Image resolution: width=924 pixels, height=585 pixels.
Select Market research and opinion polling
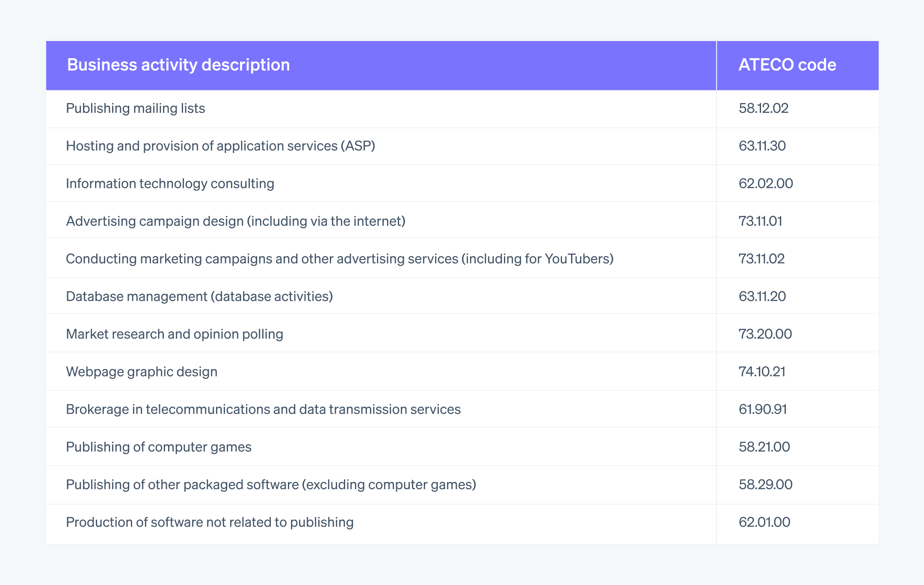point(175,334)
